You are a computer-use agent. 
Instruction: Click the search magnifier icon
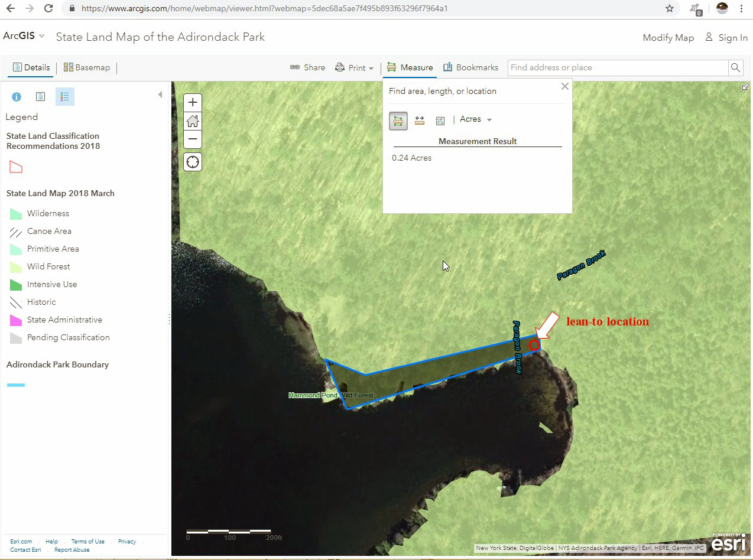point(735,67)
